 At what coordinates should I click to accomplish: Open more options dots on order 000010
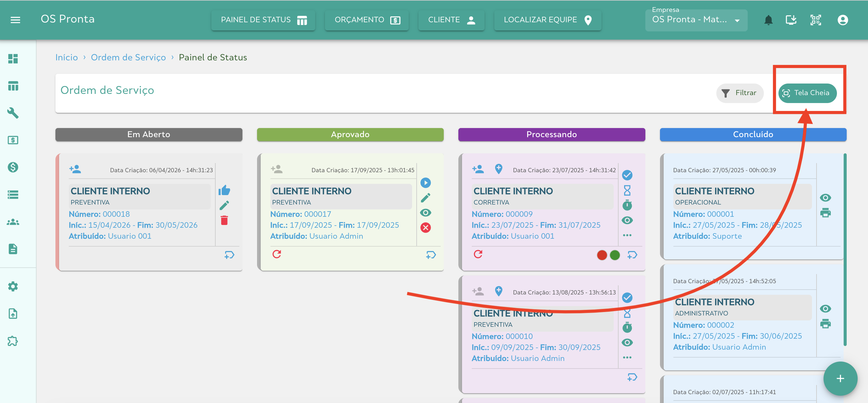pos(627,358)
